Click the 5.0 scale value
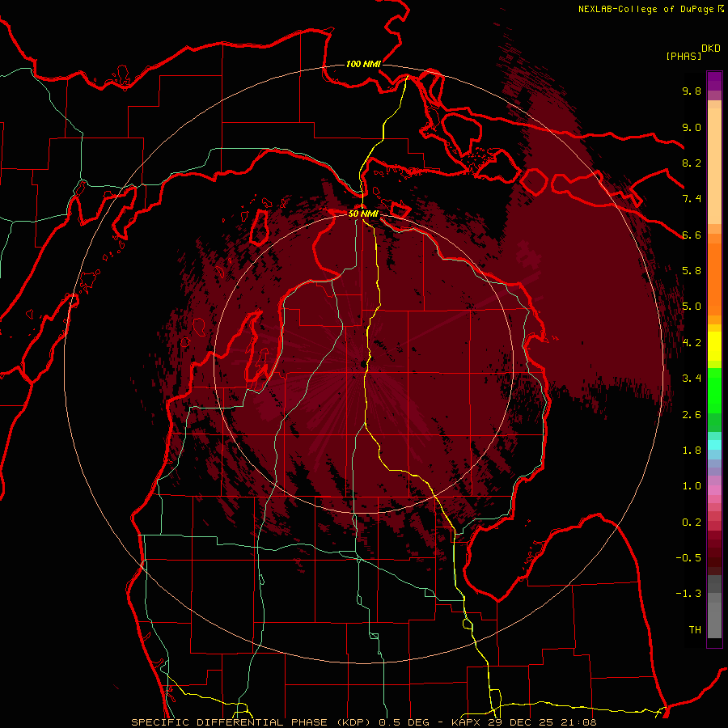Image resolution: width=728 pixels, height=728 pixels. pyautogui.click(x=692, y=307)
